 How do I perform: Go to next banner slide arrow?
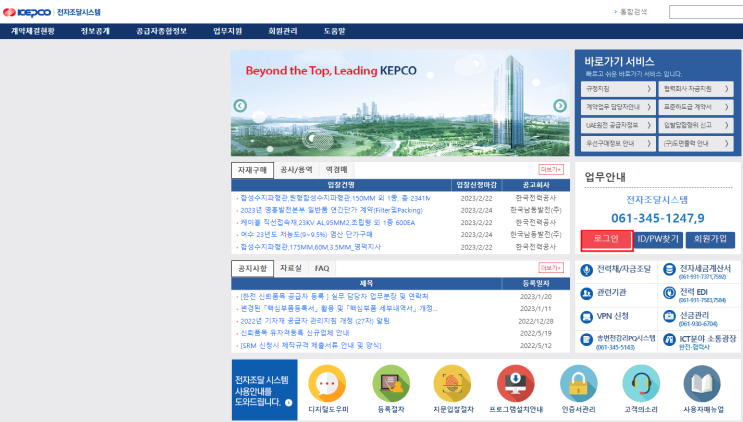click(x=560, y=105)
